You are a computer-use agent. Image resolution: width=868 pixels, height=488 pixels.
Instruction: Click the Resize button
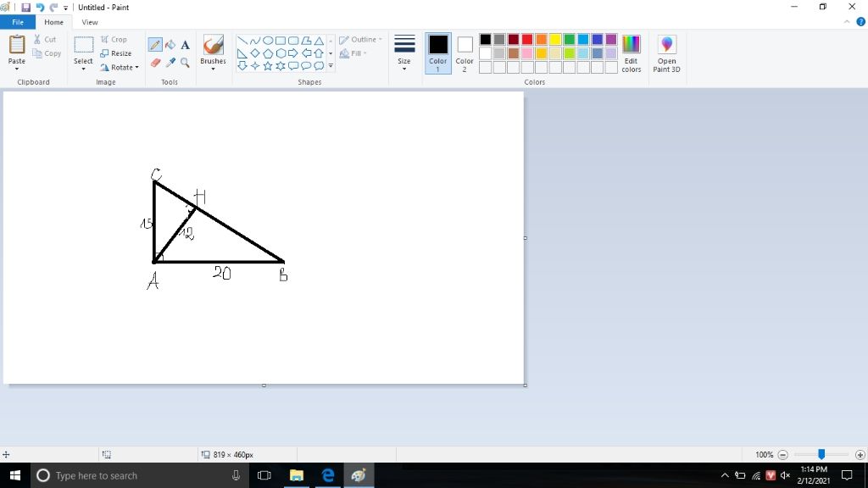coord(115,53)
